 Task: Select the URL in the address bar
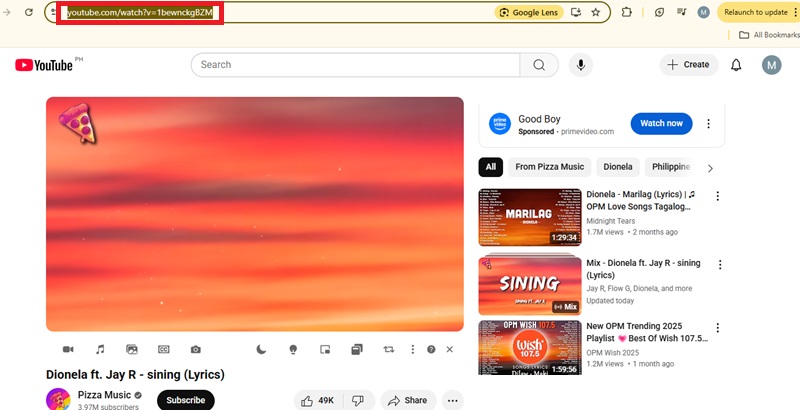pyautogui.click(x=140, y=13)
